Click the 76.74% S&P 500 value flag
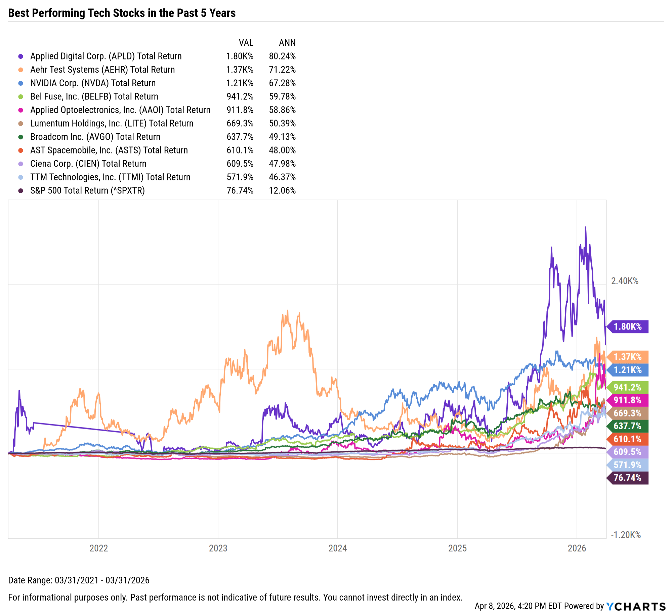This screenshot has width=672, height=616. [627, 478]
